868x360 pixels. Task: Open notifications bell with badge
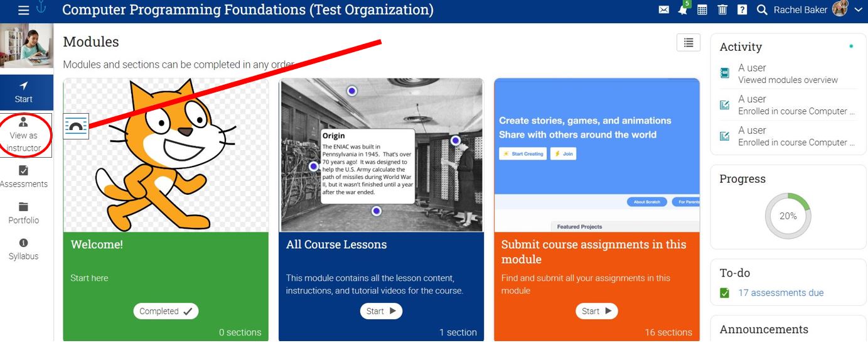(x=683, y=9)
